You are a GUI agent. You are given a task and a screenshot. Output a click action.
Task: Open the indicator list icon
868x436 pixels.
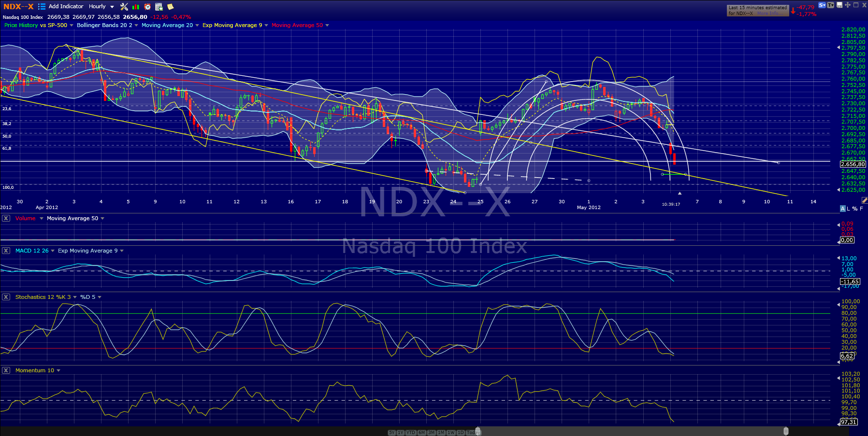point(42,6)
